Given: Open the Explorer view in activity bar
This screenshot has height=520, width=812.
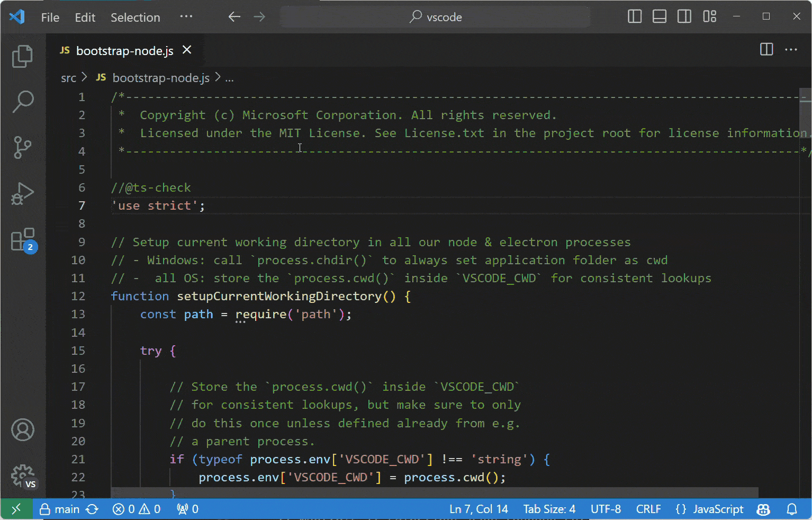Looking at the screenshot, I should coord(22,56).
